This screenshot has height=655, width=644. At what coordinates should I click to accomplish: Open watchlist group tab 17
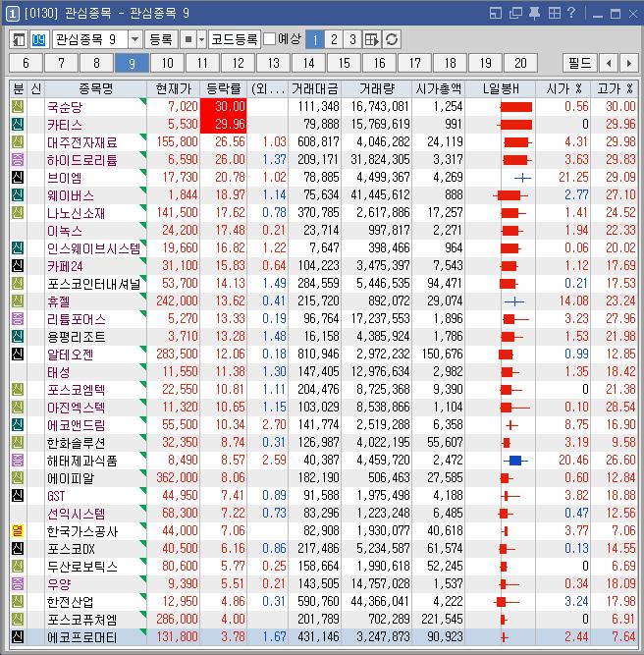[x=414, y=63]
